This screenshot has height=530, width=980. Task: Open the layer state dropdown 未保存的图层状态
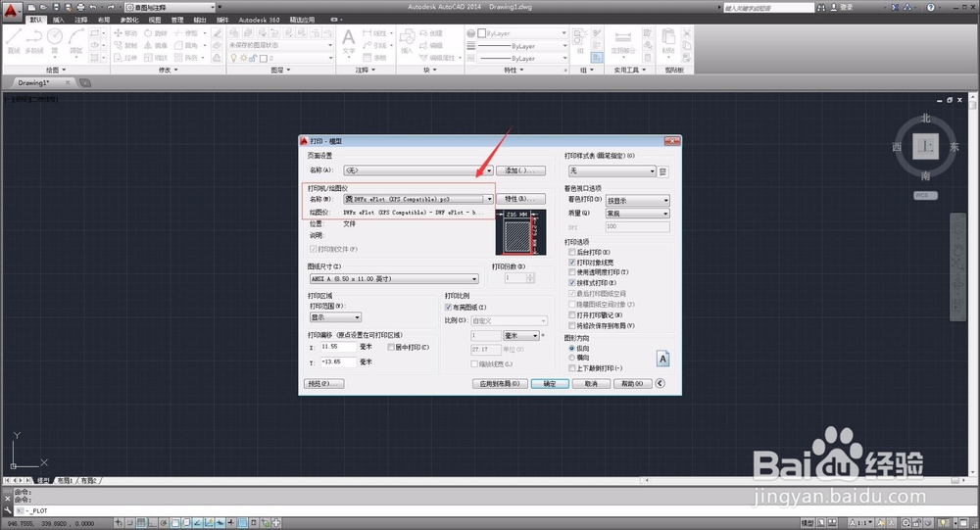tap(280, 45)
